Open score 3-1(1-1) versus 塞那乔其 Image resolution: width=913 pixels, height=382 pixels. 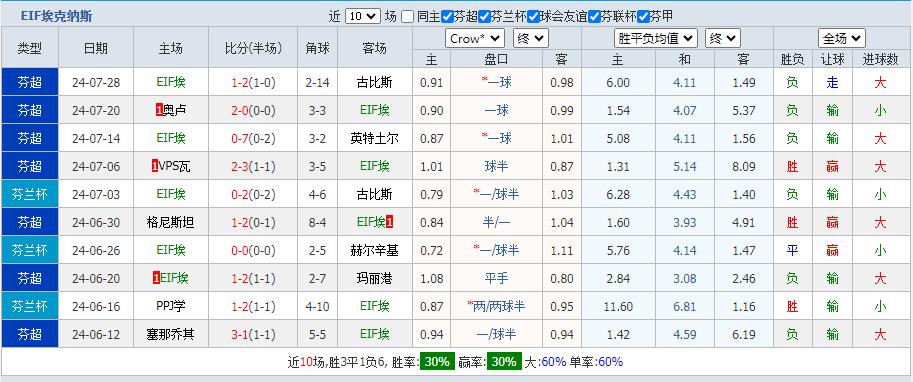pyautogui.click(x=253, y=334)
